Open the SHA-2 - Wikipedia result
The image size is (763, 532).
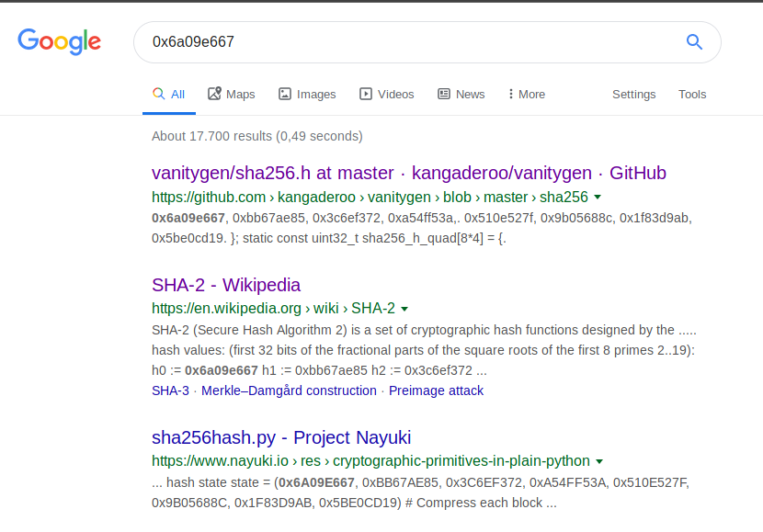[226, 285]
